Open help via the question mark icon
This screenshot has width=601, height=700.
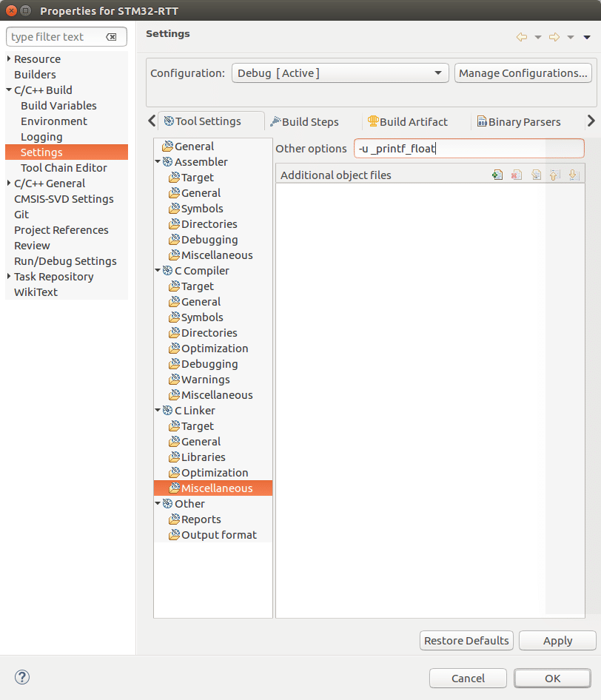coord(21,677)
